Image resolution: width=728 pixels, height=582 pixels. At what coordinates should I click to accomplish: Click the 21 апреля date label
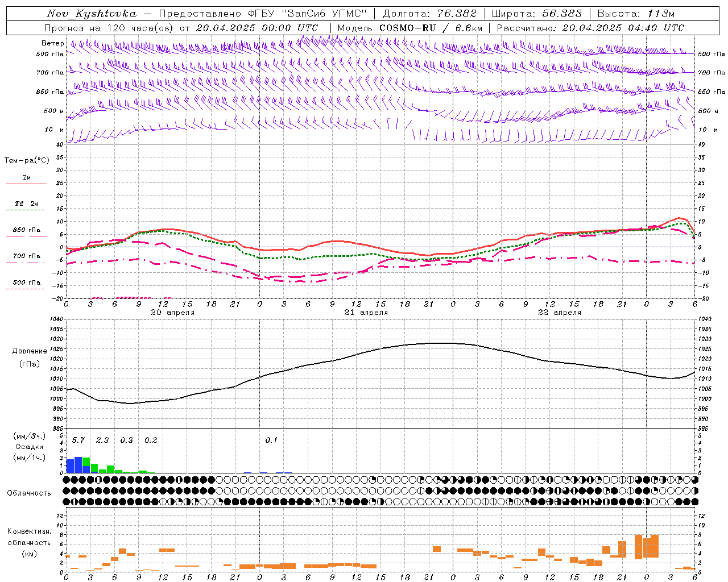pos(366,313)
